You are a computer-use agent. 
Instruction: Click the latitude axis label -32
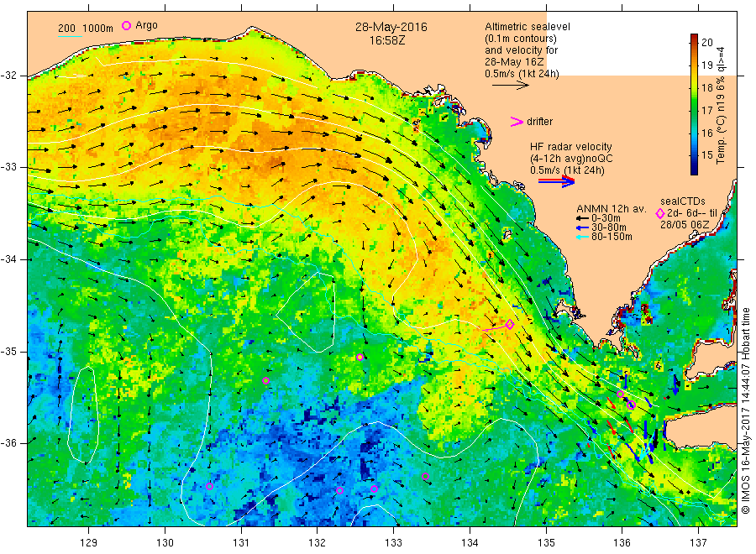click(x=8, y=76)
